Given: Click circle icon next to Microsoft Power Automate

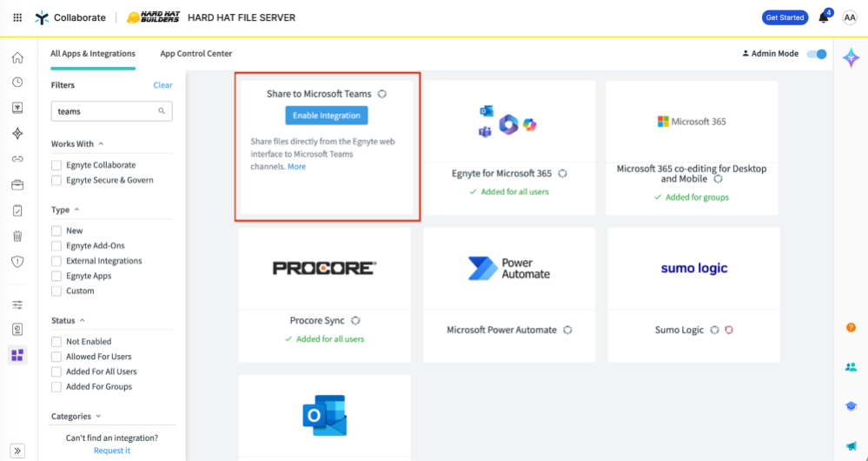Looking at the screenshot, I should [x=567, y=331].
